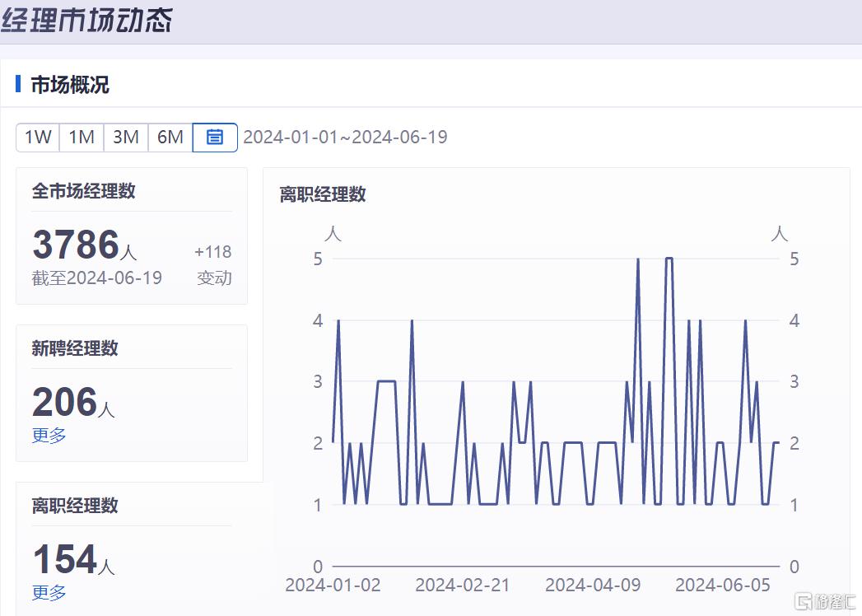Click the 154 departed managers value
The width and height of the screenshot is (862, 616).
tap(65, 559)
